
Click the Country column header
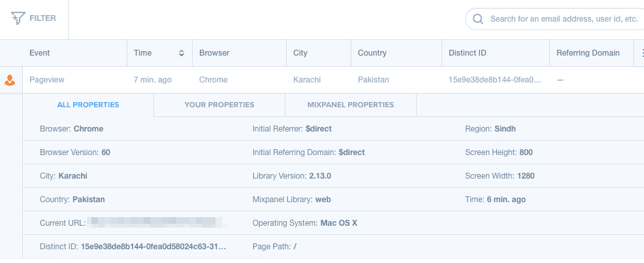point(372,53)
